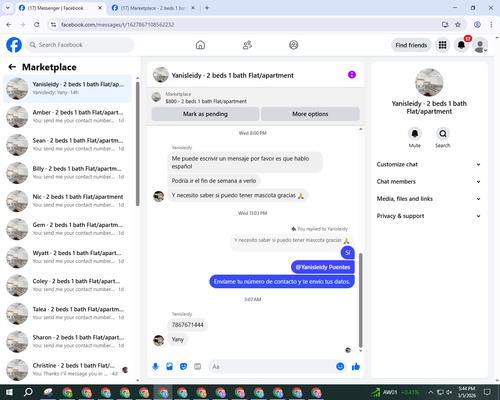
Task: Click phone number message 7867671444
Action: coord(187,325)
